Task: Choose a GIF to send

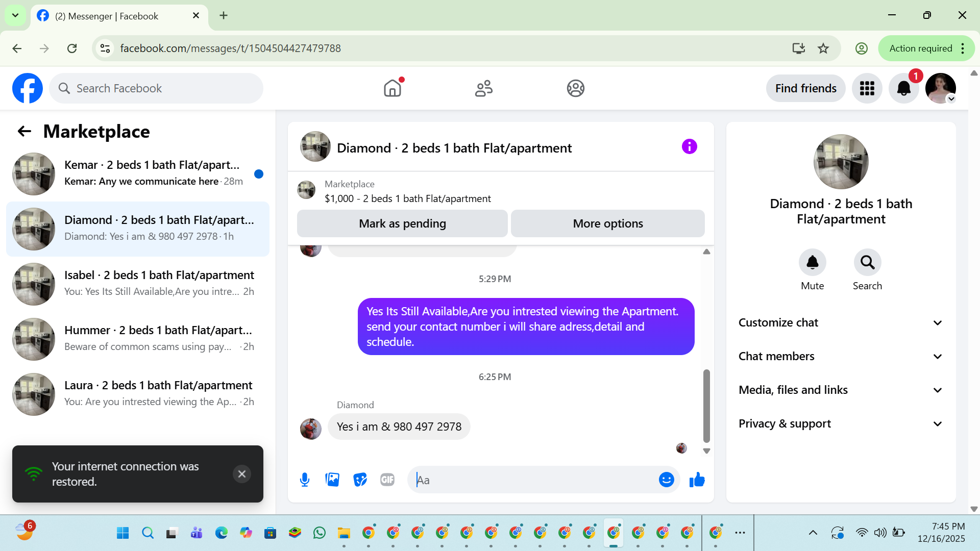Action: pos(387,480)
